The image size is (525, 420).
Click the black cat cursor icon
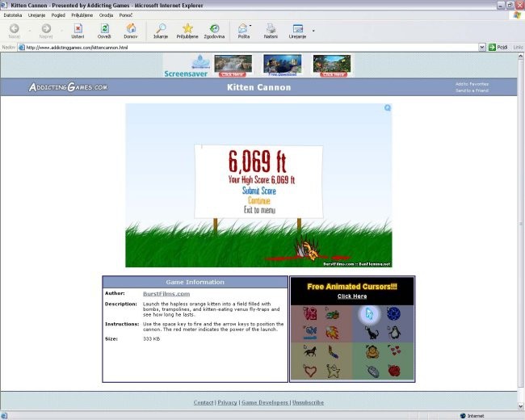(372, 334)
